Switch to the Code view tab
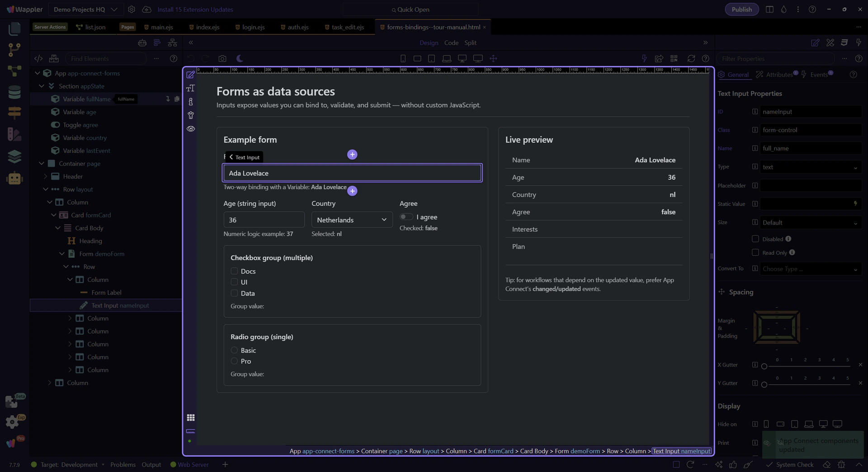The image size is (868, 472). (x=451, y=43)
